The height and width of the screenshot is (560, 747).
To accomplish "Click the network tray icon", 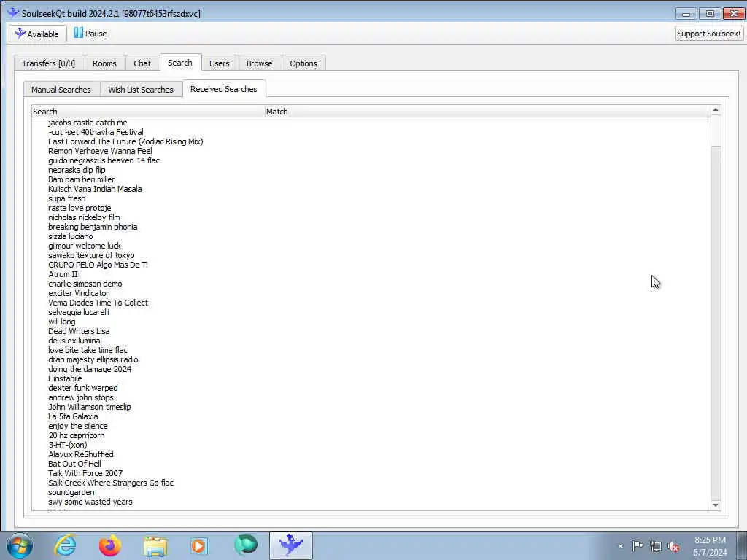I will click(x=656, y=547).
